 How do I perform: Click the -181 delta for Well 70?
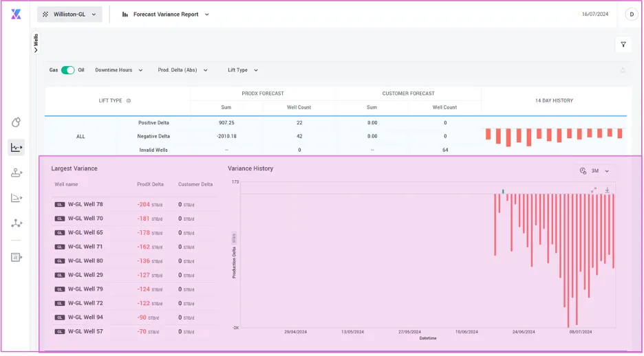[144, 219]
